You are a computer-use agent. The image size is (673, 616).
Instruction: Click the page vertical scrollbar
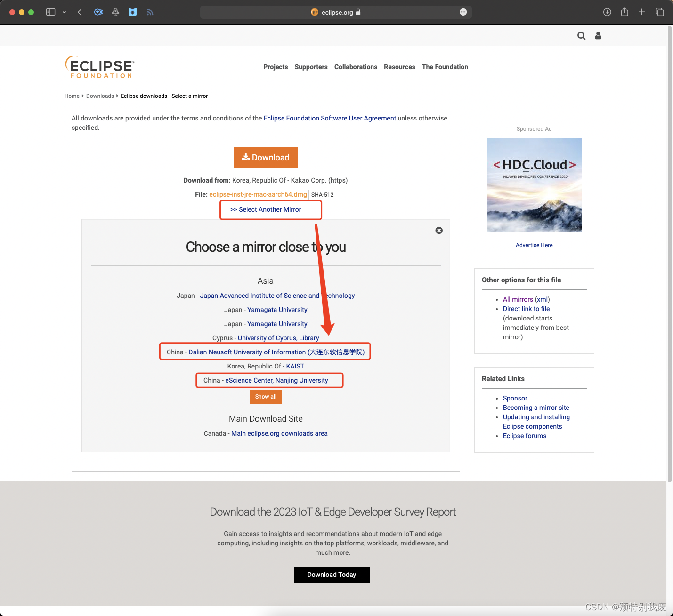[670, 254]
